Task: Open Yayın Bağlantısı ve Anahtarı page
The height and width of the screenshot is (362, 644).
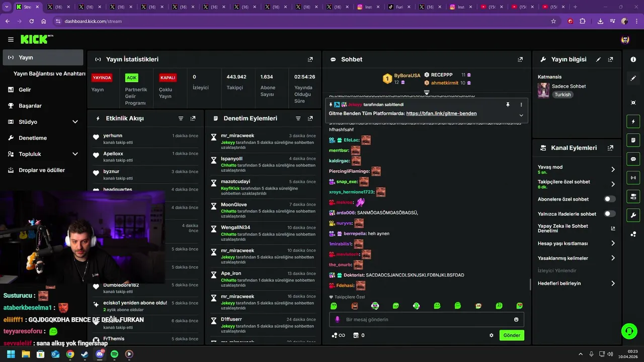Action: (x=49, y=73)
